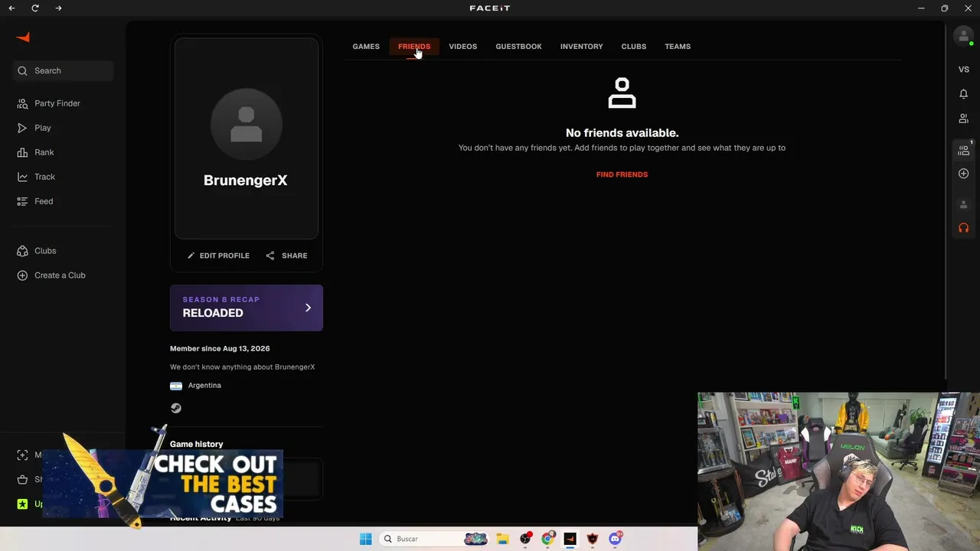Select the FRIENDS tab
The width and height of the screenshot is (980, 551).
[414, 47]
